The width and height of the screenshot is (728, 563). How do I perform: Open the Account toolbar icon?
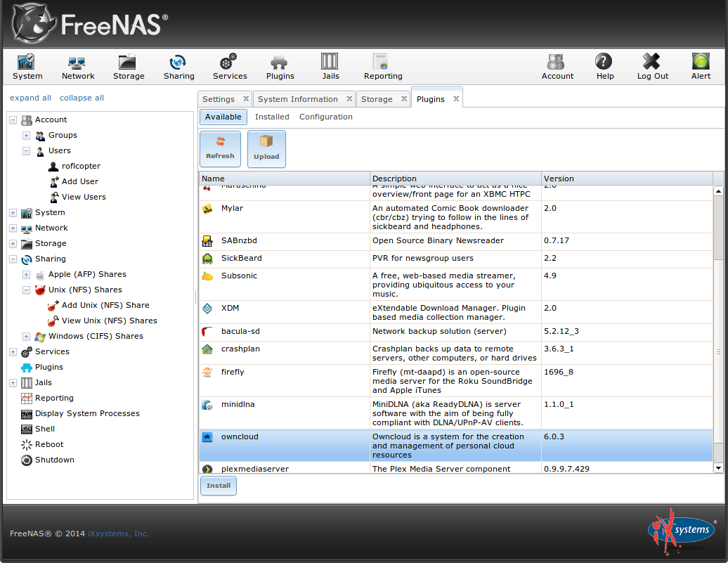557,67
